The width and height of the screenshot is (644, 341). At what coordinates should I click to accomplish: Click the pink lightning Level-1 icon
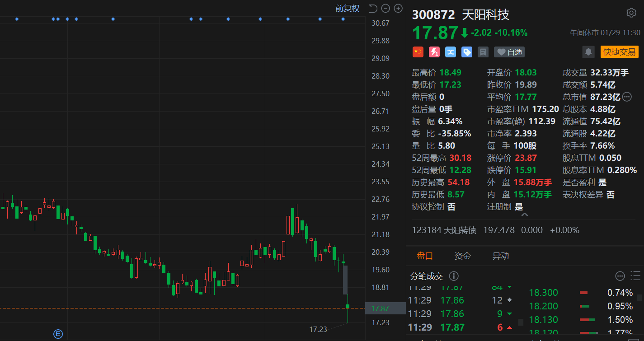click(x=434, y=52)
